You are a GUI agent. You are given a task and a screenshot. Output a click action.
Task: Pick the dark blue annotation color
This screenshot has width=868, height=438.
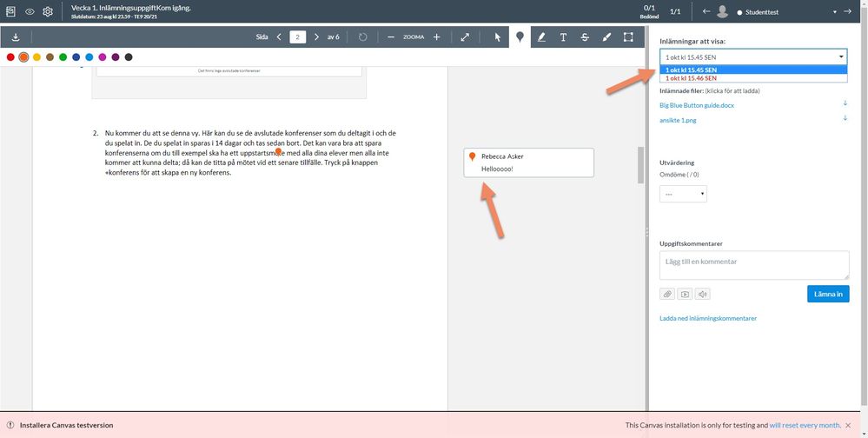pos(76,57)
